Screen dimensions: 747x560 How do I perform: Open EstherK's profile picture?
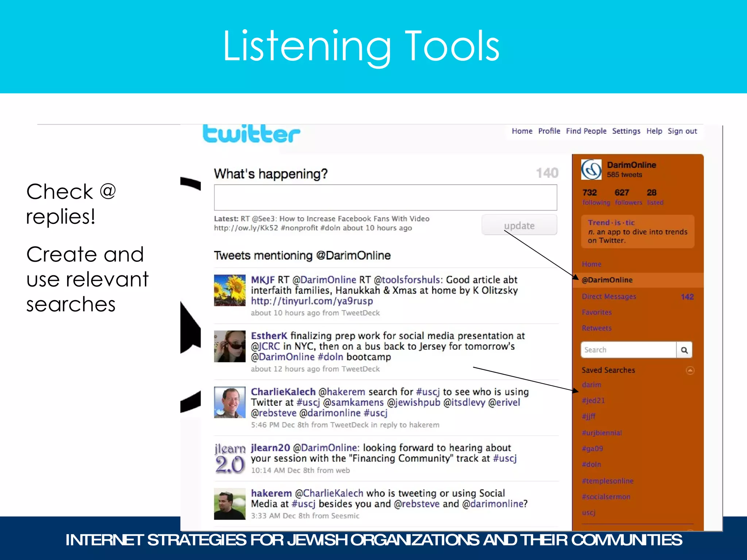[x=230, y=346]
